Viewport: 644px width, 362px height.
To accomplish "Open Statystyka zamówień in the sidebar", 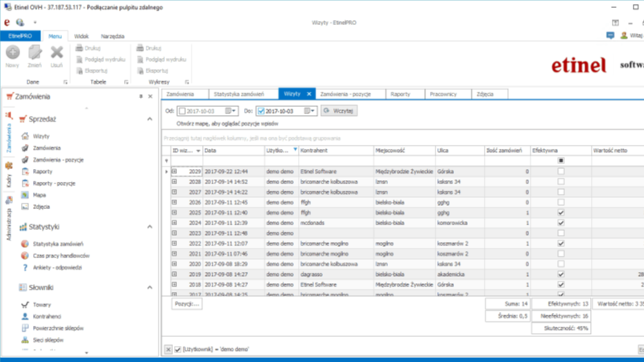I will click(x=56, y=244).
